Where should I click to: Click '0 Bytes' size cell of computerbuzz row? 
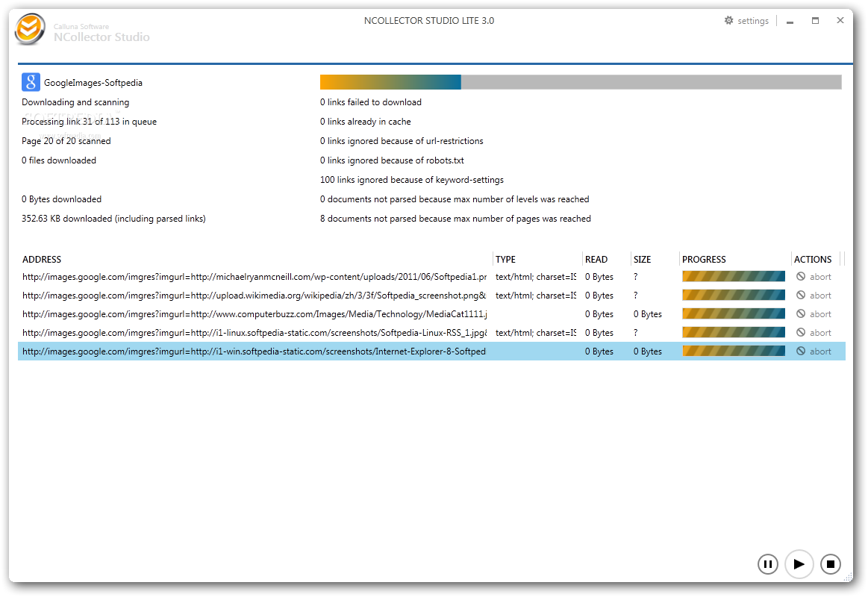(648, 313)
